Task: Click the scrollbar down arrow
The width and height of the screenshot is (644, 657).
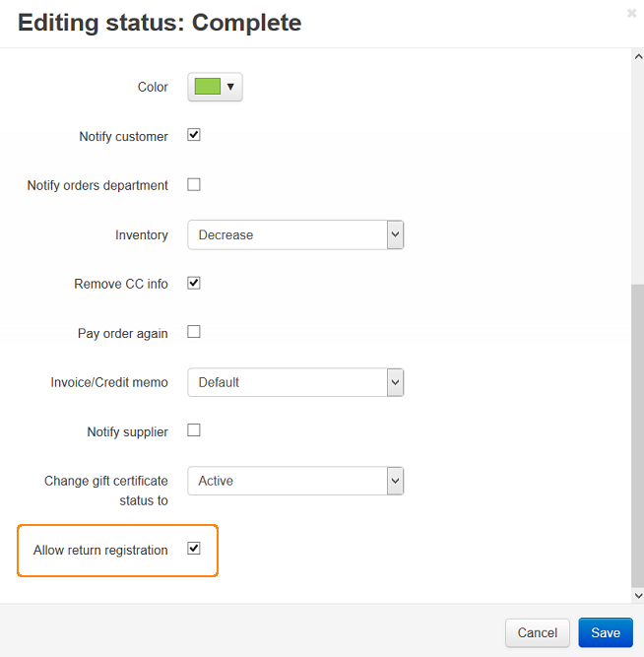Action: pos(638,595)
